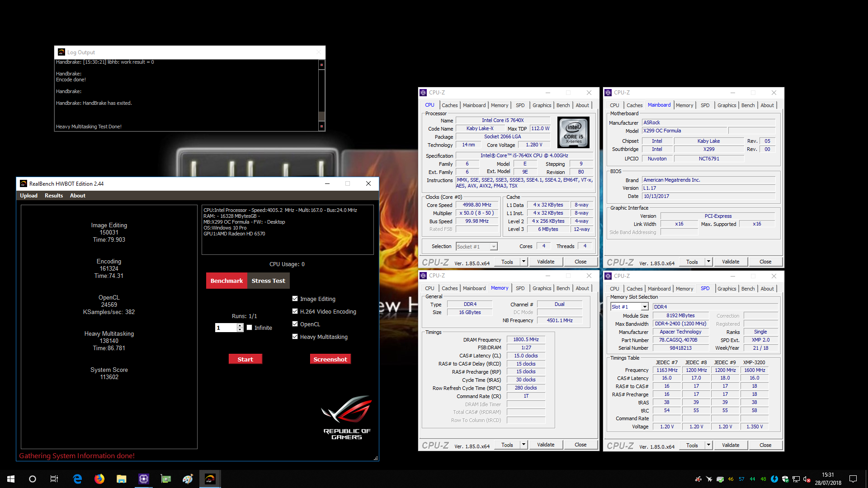
Task: Click the Log Output scrollbar down arrow
Action: coord(322,126)
